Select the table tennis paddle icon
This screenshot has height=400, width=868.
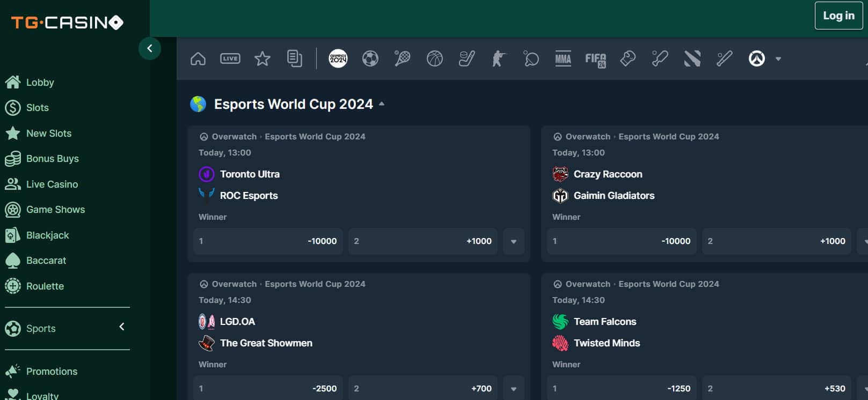(531, 58)
